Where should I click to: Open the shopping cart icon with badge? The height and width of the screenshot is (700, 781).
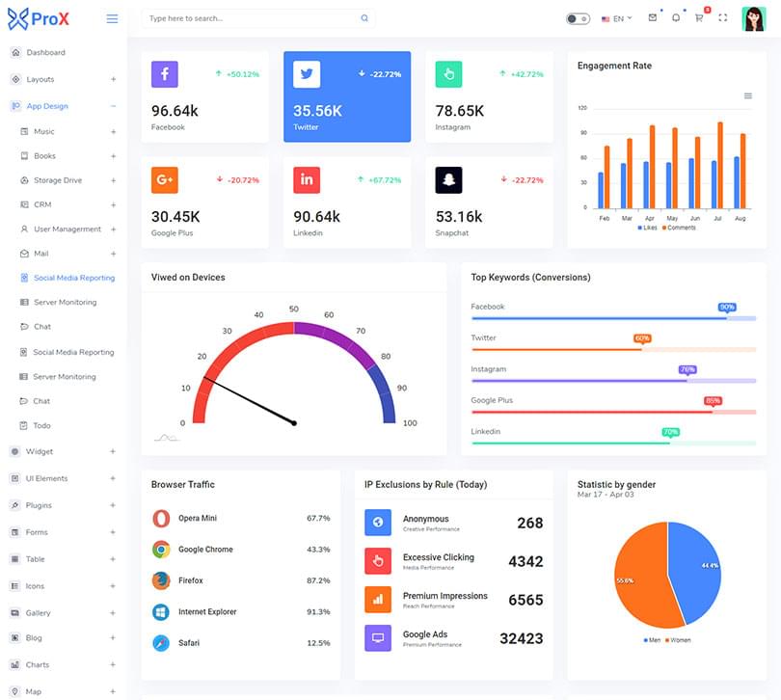tap(699, 17)
